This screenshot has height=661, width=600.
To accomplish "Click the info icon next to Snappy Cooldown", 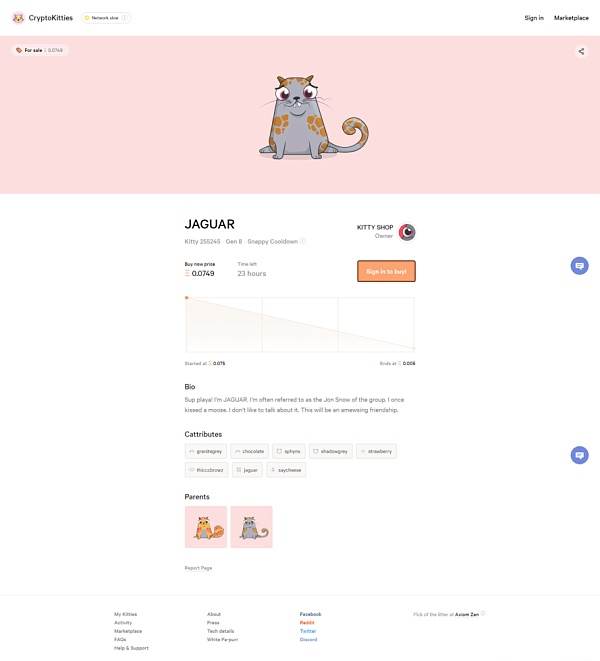I will [x=303, y=242].
